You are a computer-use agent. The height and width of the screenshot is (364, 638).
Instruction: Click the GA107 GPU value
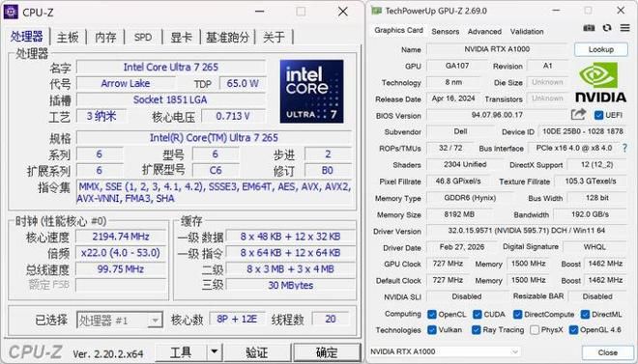coord(457,66)
